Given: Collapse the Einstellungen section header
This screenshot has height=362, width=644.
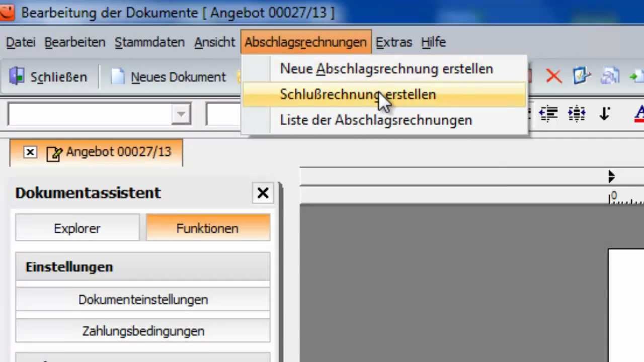Looking at the screenshot, I should 143,267.
